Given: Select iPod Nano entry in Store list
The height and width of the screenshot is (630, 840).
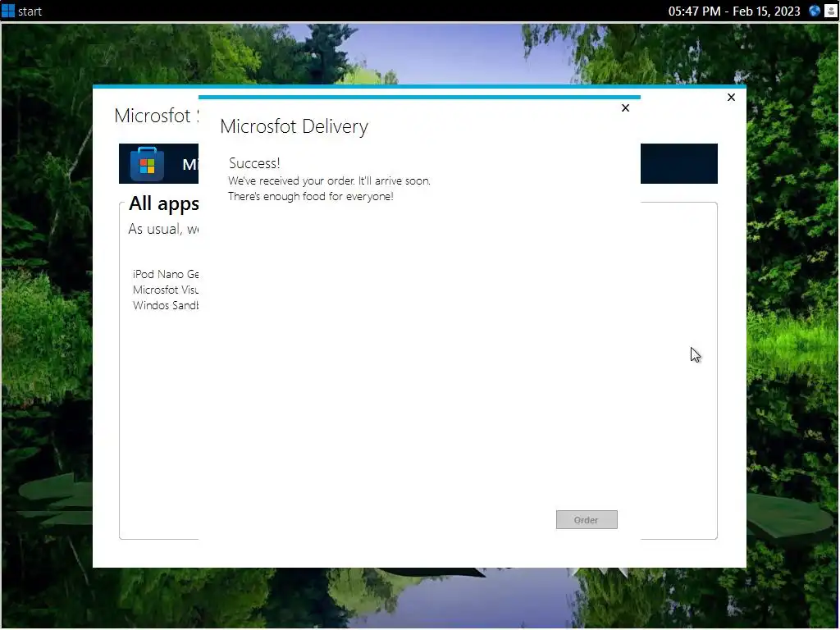Looking at the screenshot, I should tap(166, 274).
